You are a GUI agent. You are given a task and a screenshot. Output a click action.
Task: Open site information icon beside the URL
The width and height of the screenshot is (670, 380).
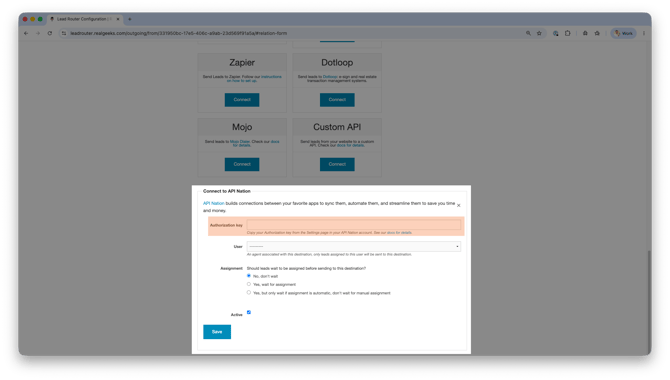(64, 33)
